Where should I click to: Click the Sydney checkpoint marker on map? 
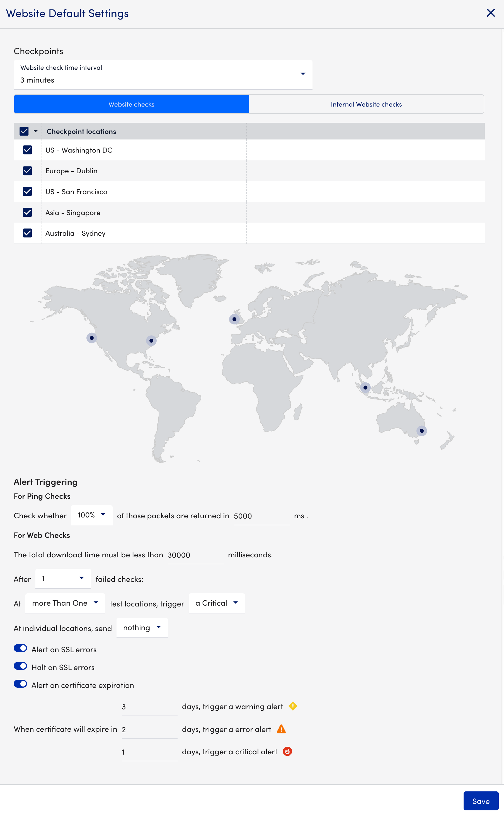point(422,431)
